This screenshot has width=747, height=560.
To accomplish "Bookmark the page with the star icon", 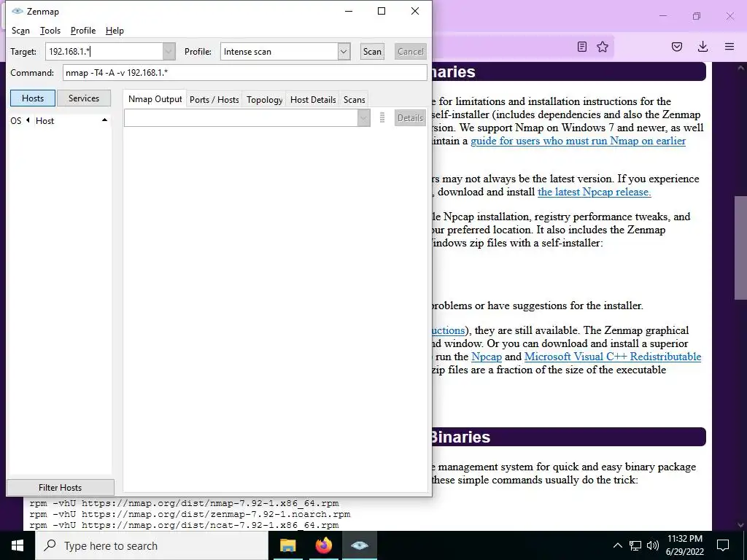I will [x=603, y=47].
